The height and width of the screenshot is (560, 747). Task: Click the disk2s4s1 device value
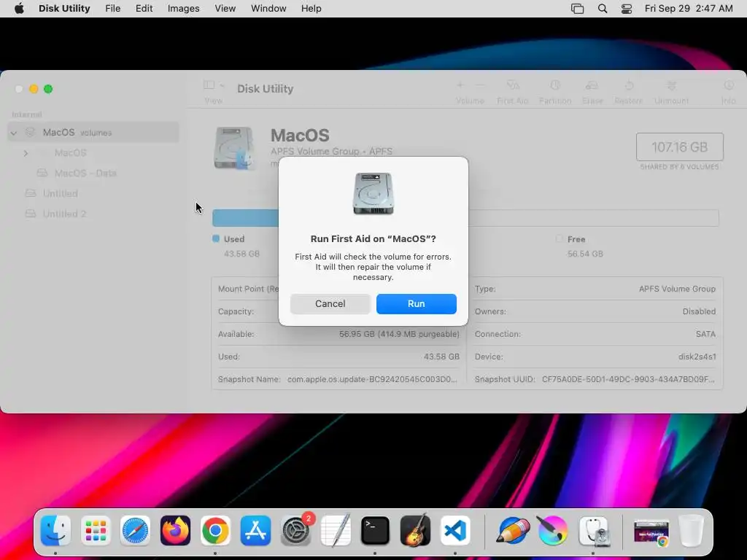pos(697,357)
